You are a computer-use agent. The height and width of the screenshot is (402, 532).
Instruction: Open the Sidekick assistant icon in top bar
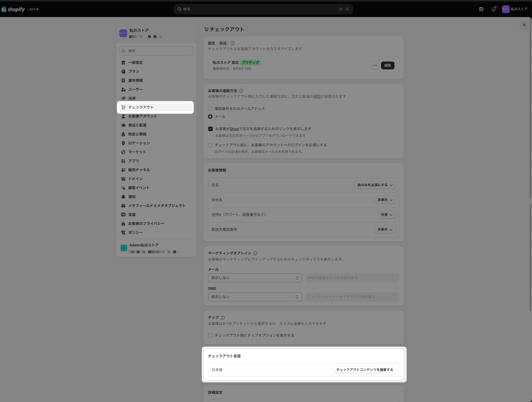(x=481, y=9)
